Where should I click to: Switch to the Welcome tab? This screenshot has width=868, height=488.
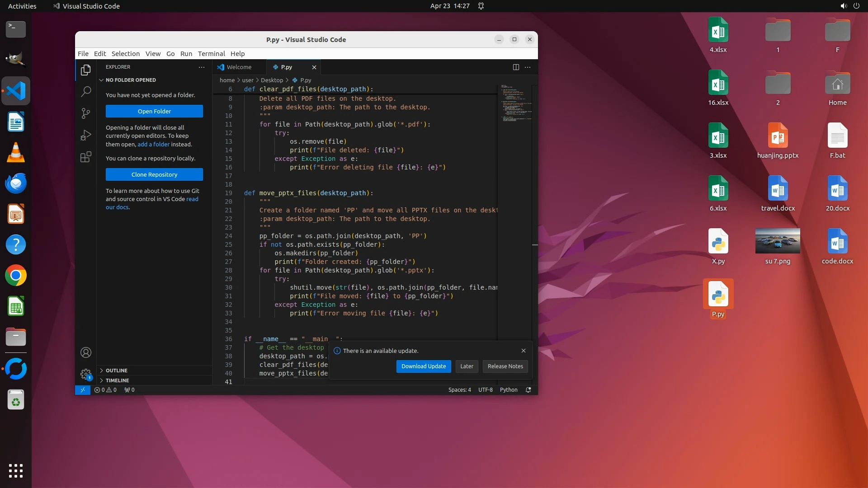tap(238, 67)
